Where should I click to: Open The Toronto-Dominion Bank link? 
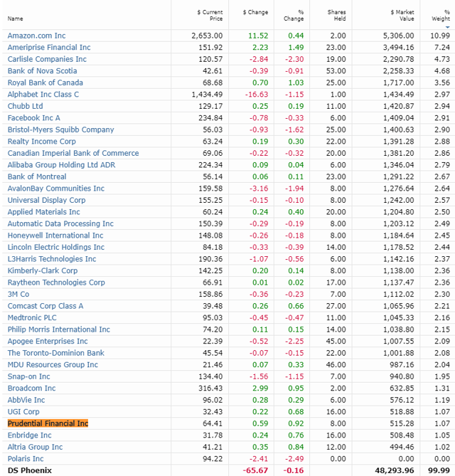[55, 353]
